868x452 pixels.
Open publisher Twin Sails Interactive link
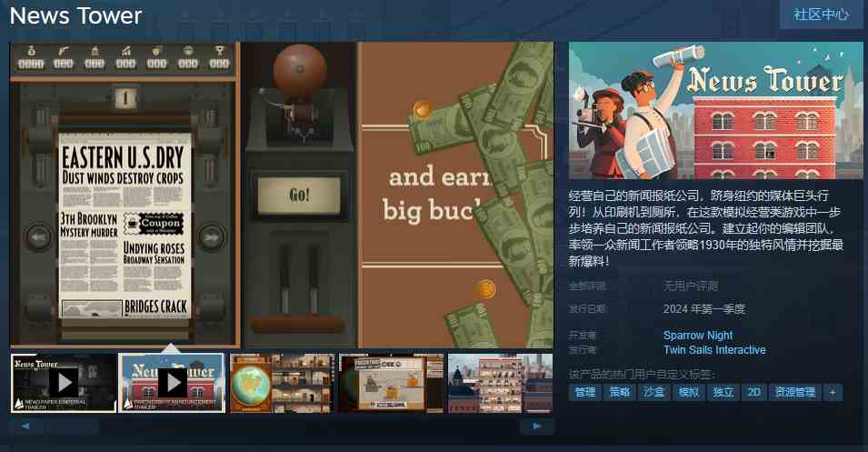coord(714,350)
